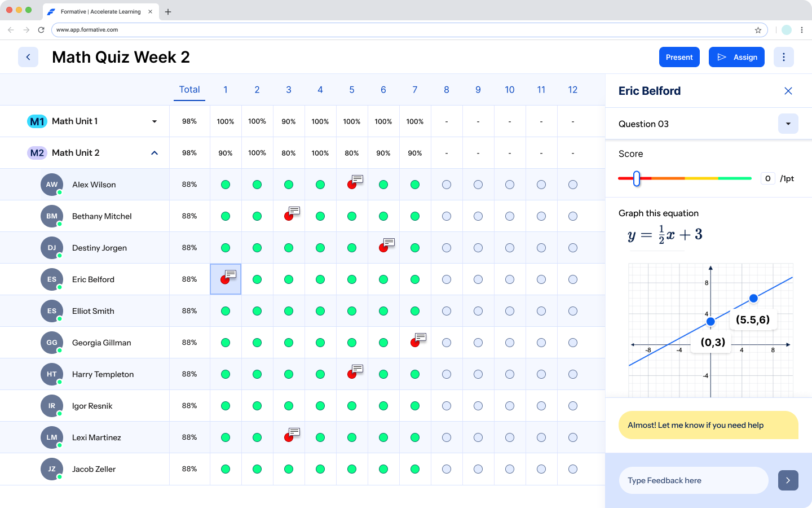Switch to the Total column tab
812x508 pixels.
189,89
